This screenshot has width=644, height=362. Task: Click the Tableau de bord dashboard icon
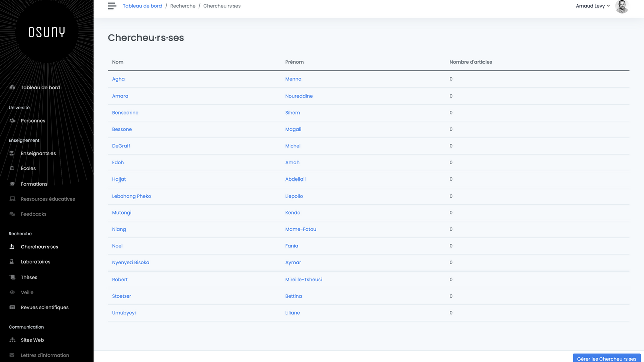(x=12, y=88)
